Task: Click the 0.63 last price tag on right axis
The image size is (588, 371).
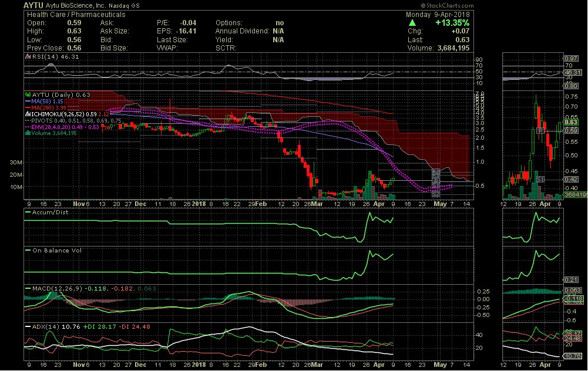Action: [571, 122]
